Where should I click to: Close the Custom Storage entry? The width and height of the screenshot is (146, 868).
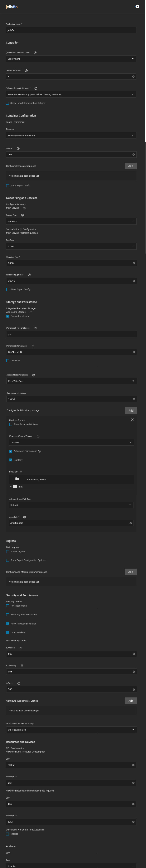coord(132,420)
